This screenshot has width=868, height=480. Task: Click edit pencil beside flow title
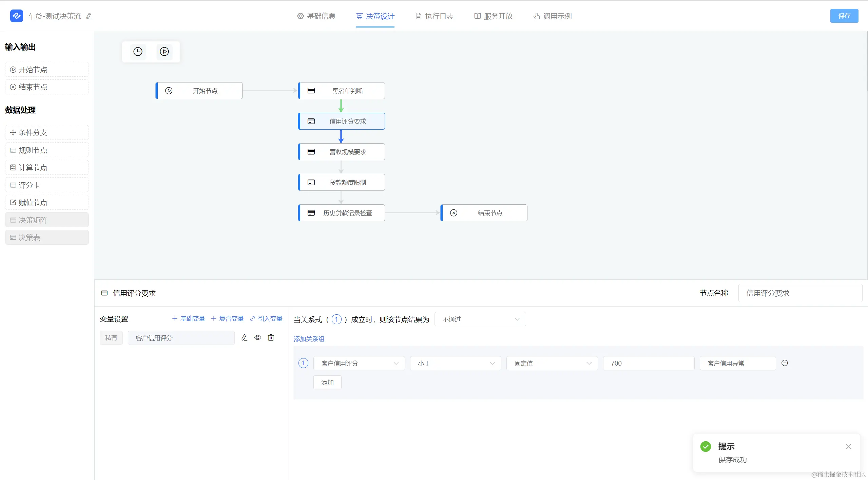89,16
